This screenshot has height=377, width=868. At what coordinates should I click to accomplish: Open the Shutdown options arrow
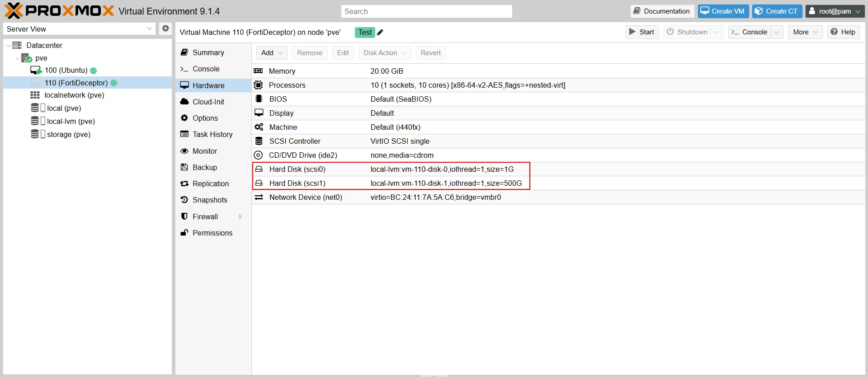coord(717,32)
